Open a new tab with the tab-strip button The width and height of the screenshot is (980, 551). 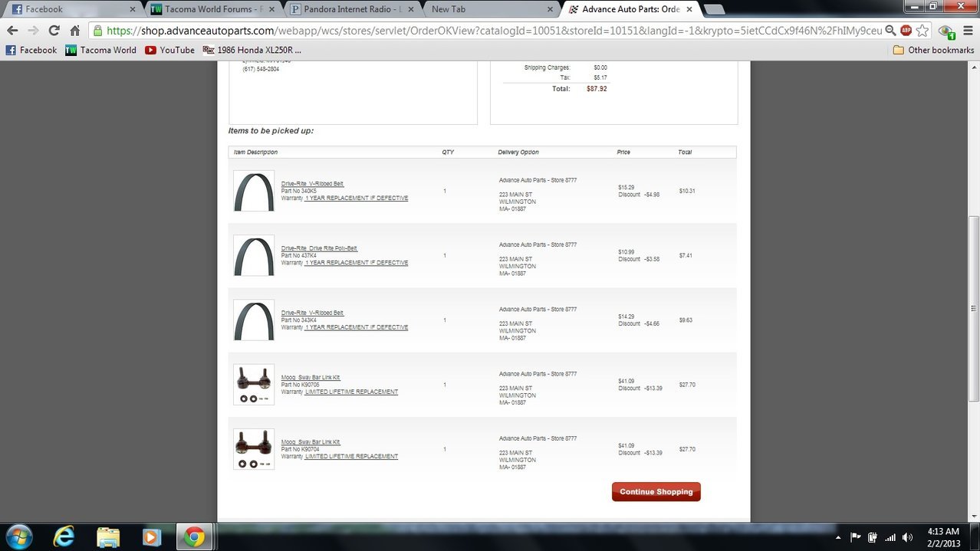[x=714, y=10]
